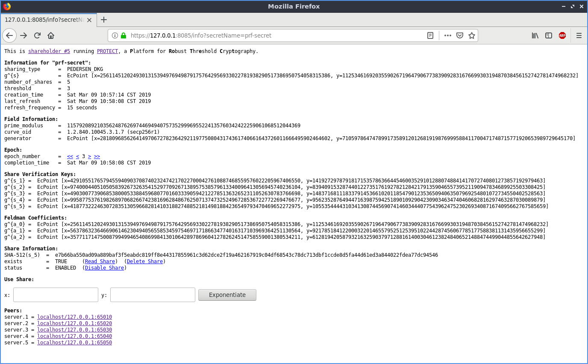The height and width of the screenshot is (364, 588).
Task: Bookmark this page with the star
Action: coord(472,35)
